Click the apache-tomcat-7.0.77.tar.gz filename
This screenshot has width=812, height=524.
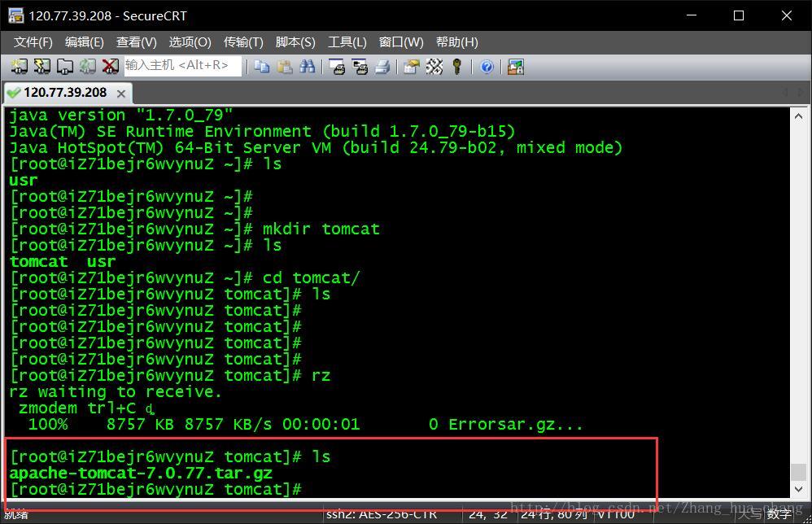point(141,473)
